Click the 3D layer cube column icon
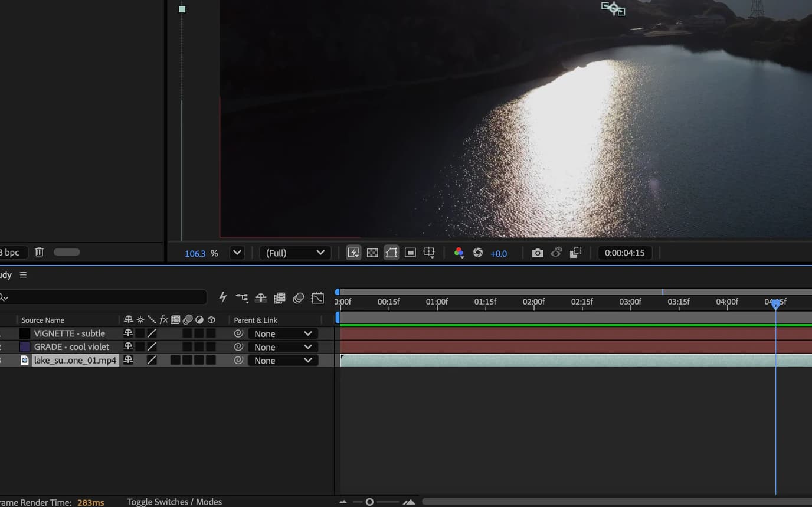The height and width of the screenshot is (507, 812). pyautogui.click(x=211, y=320)
